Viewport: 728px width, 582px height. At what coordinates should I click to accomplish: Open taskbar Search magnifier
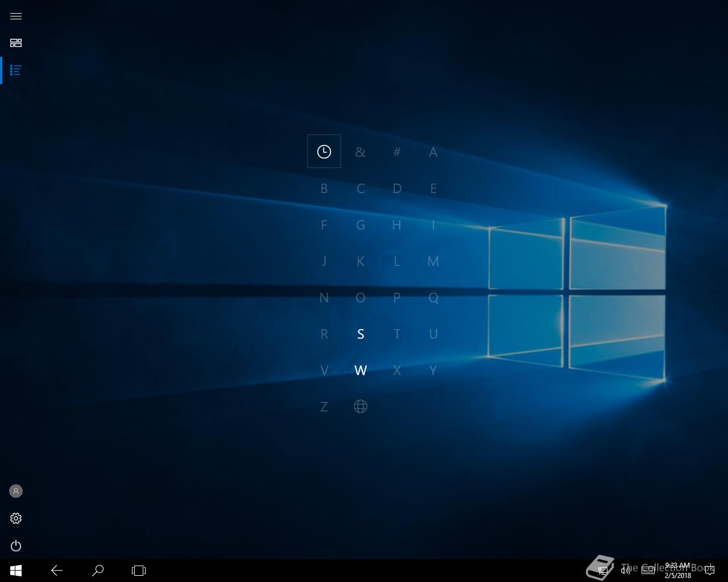coord(98,571)
